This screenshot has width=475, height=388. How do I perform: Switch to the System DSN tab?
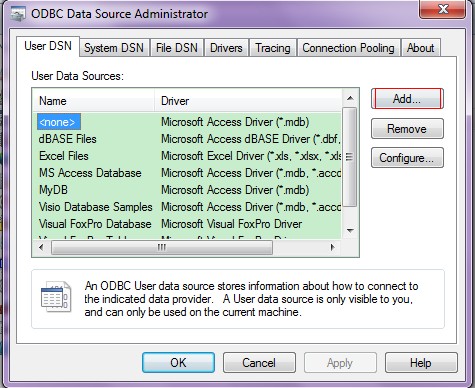[114, 48]
